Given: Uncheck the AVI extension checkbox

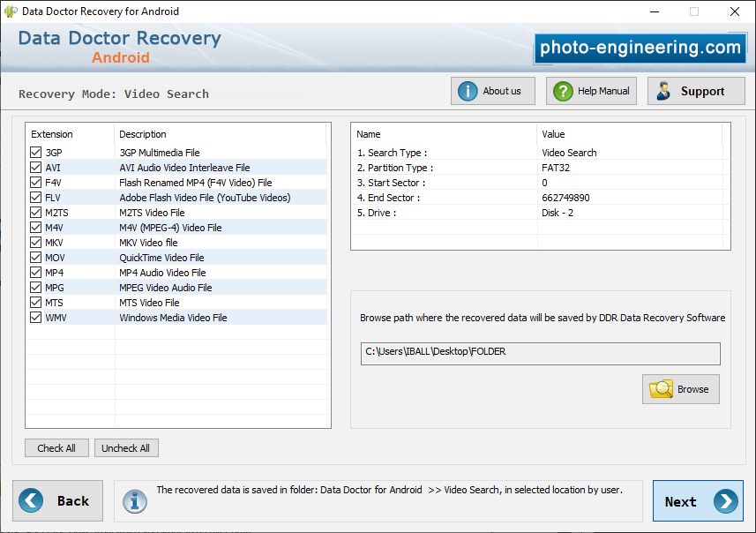Looking at the screenshot, I should (35, 168).
